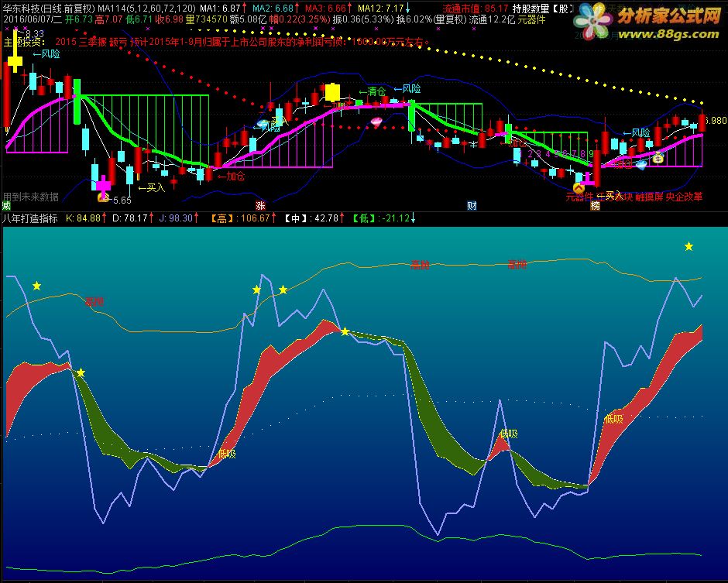
Task: Click the first 低吸 label in indicator panel
Action: coord(227,454)
